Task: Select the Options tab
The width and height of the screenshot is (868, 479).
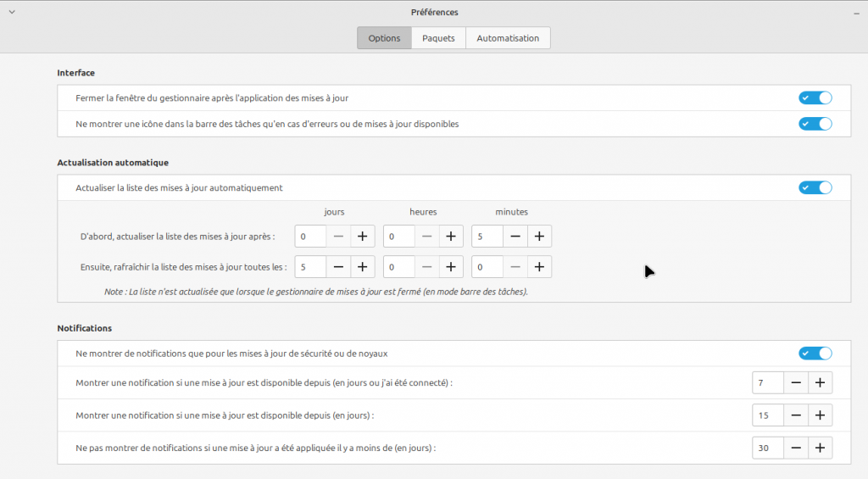Action: 384,38
